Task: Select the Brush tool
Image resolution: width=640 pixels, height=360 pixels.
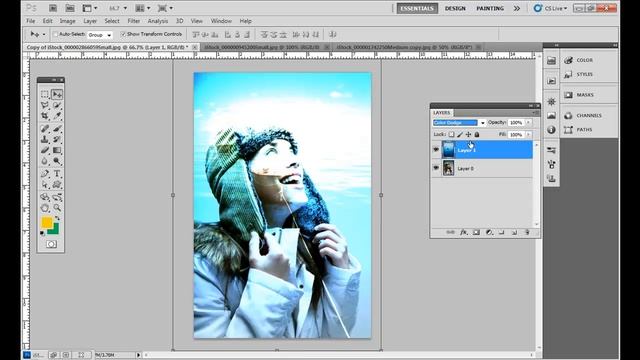Action: tap(57, 129)
